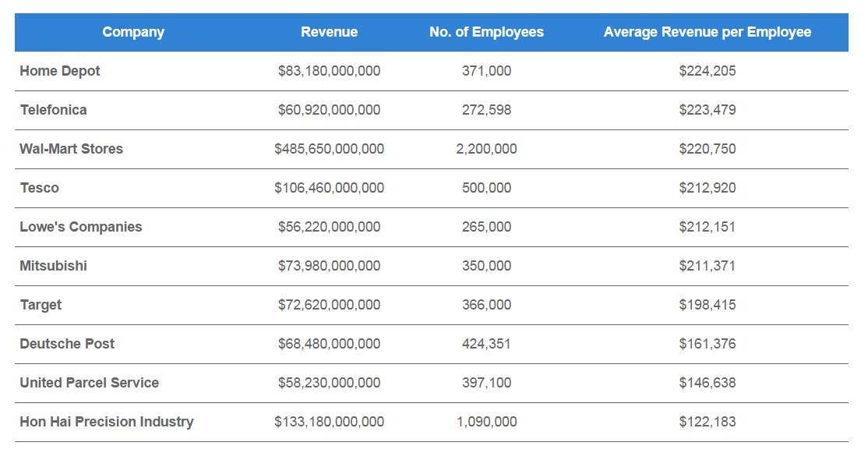The image size is (868, 460).
Task: Sort by Average Revenue per Employee header
Action: [707, 32]
